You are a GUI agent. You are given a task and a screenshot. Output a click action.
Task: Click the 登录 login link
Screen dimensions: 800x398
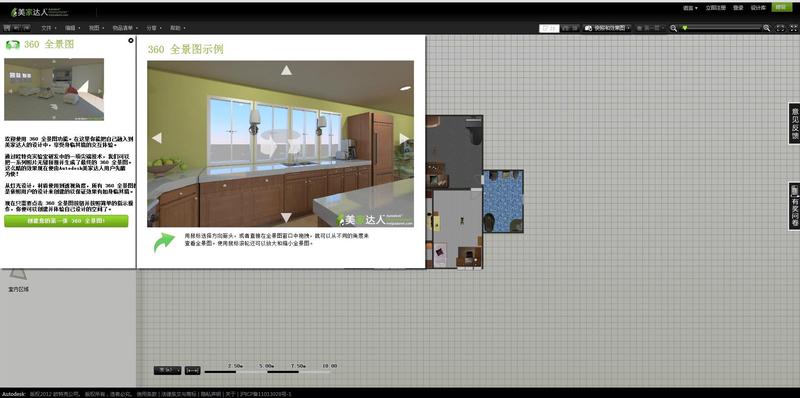click(738, 8)
